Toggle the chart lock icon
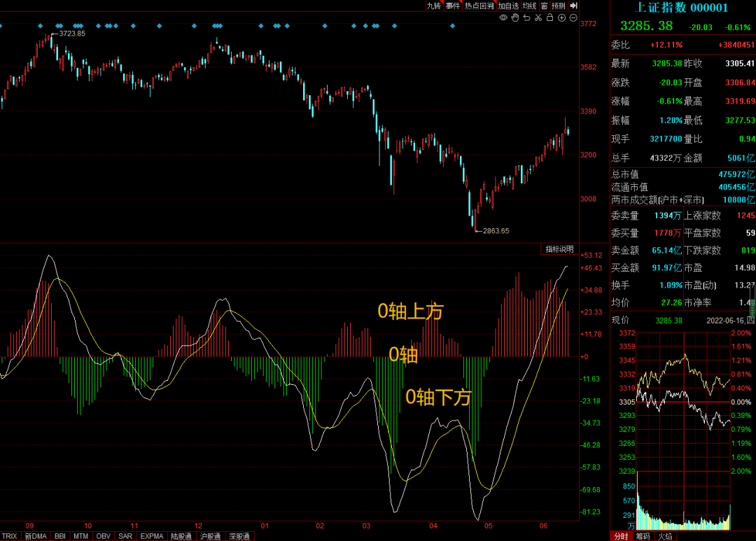The width and height of the screenshot is (756, 541). coord(549,17)
